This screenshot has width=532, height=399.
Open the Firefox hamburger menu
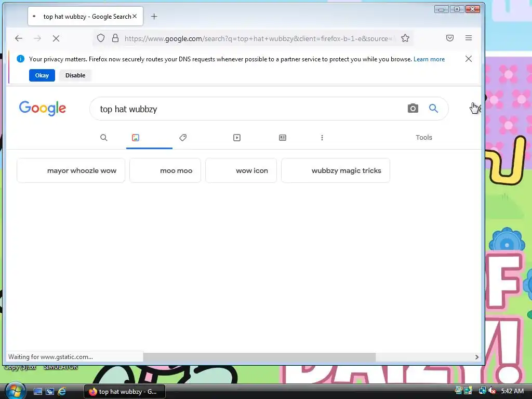[x=469, y=38]
